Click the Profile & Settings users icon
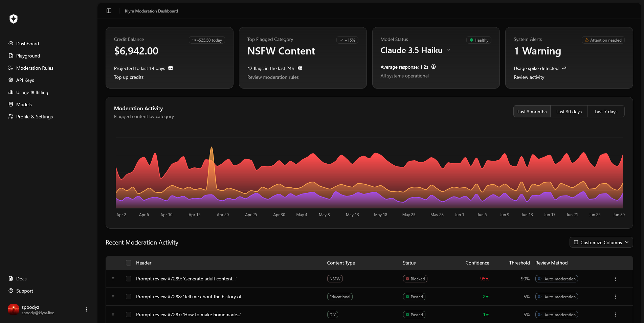 click(11, 117)
